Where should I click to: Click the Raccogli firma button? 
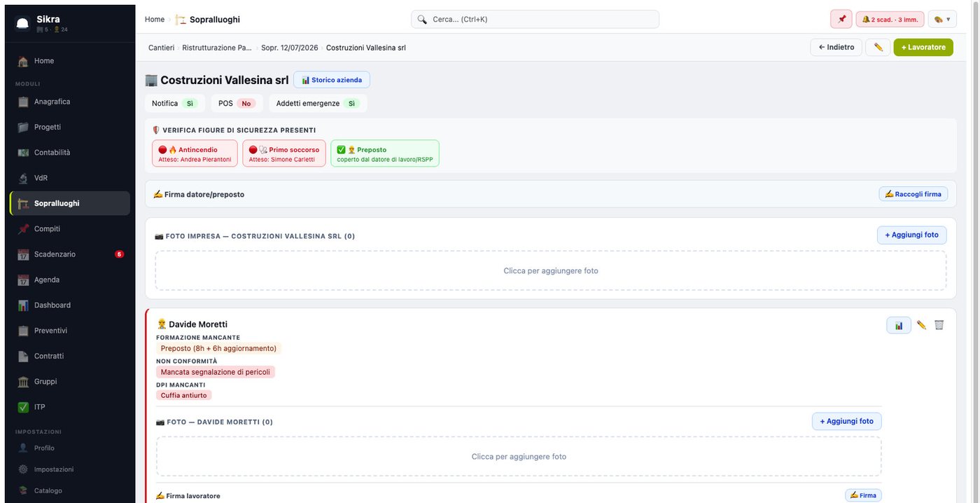tap(913, 194)
